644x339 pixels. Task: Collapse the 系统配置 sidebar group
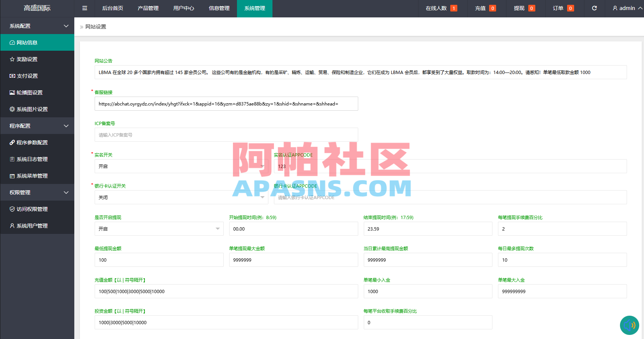click(37, 26)
